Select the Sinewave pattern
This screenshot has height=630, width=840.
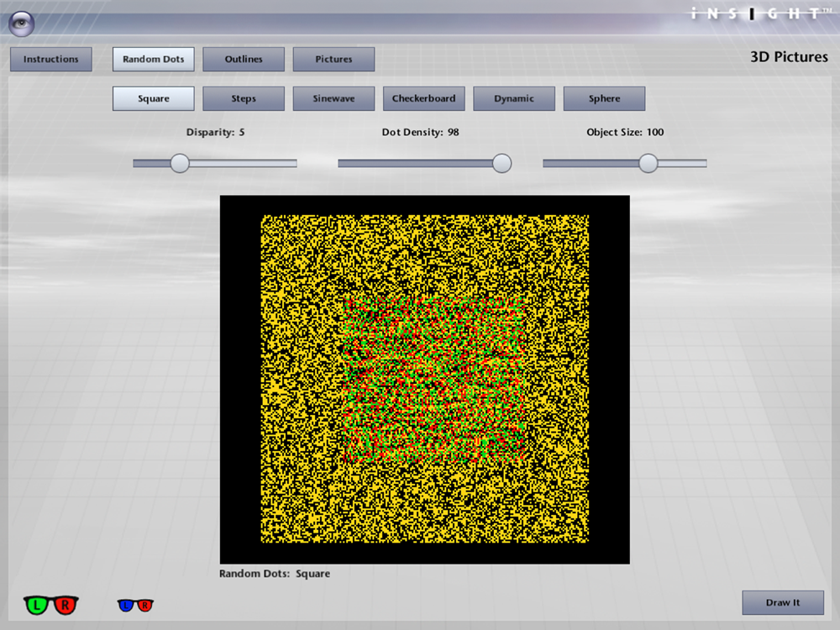(333, 98)
